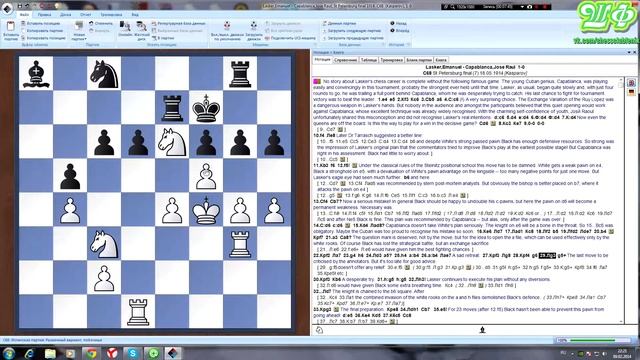This screenshot has width=640, height=360.
Task: Open the Правка ribbon tab
Action: coord(44,15)
